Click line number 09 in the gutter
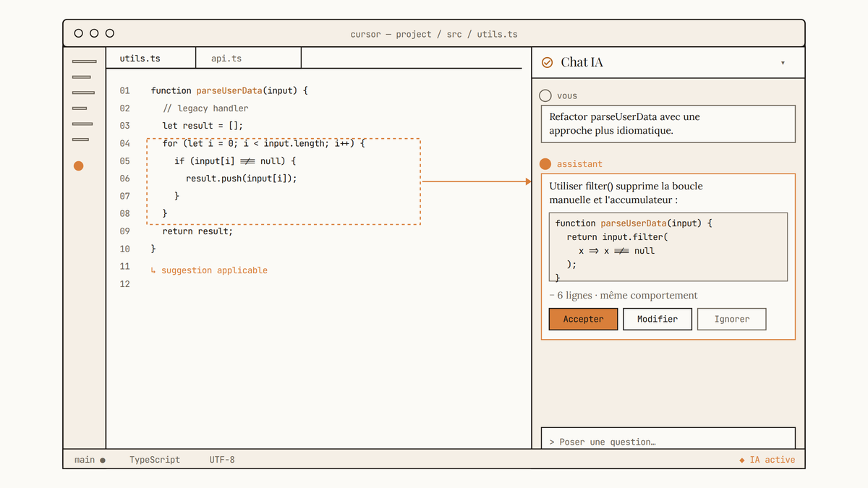Viewport: 868px width, 488px height. tap(125, 231)
